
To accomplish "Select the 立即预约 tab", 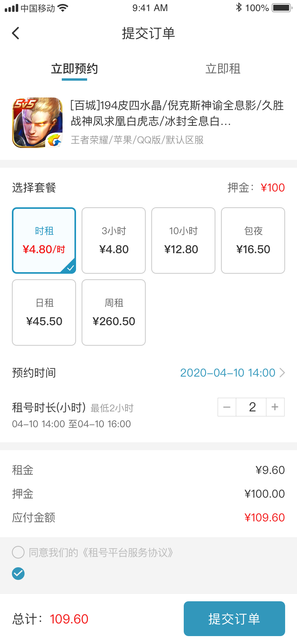I will click(74, 69).
